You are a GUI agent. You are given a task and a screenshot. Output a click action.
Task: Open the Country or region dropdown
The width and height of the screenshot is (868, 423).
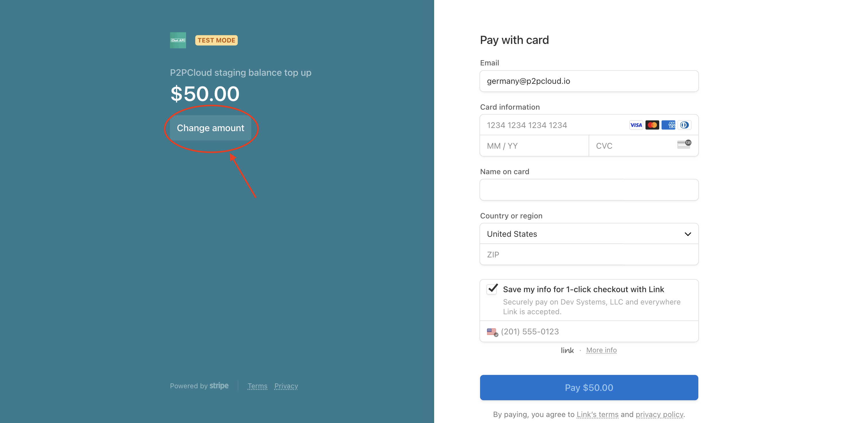(x=589, y=234)
